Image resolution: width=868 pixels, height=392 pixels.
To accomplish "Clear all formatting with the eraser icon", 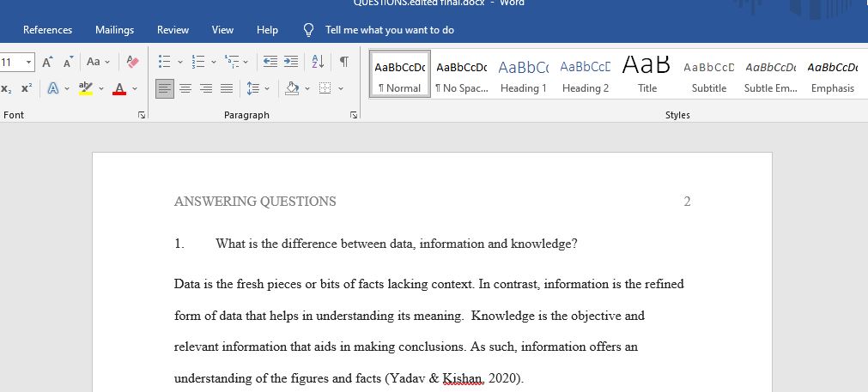I will click(x=132, y=62).
